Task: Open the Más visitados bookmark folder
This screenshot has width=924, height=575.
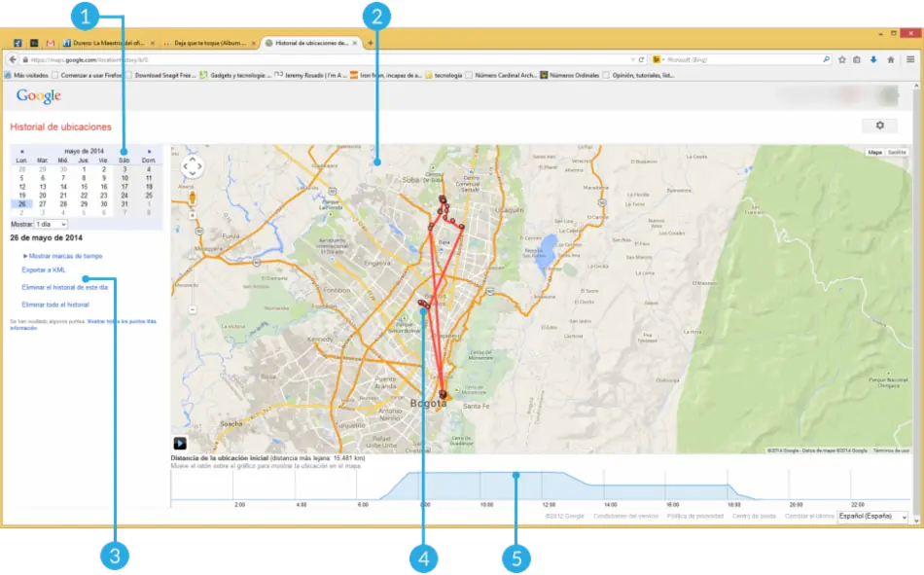Action: coord(26,76)
